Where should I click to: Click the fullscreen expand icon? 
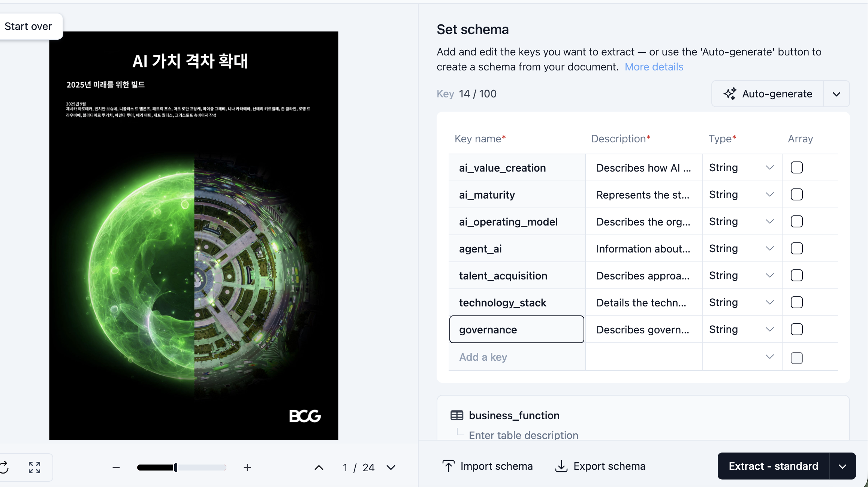(34, 467)
